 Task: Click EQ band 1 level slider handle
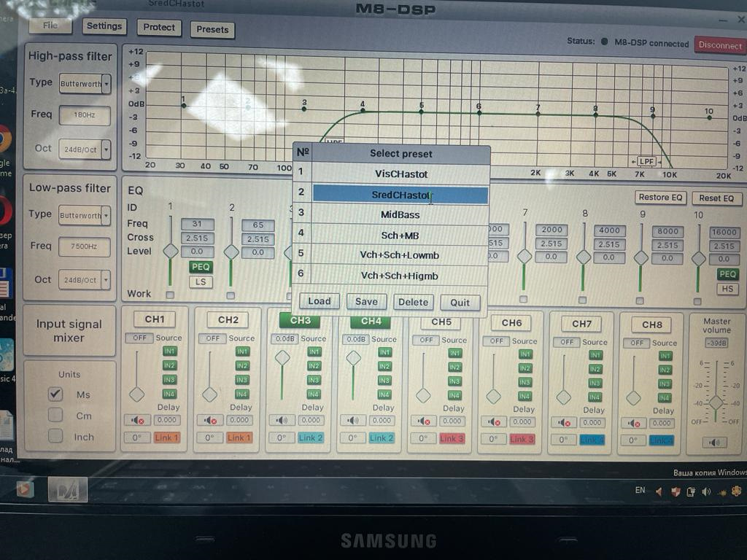[171, 251]
